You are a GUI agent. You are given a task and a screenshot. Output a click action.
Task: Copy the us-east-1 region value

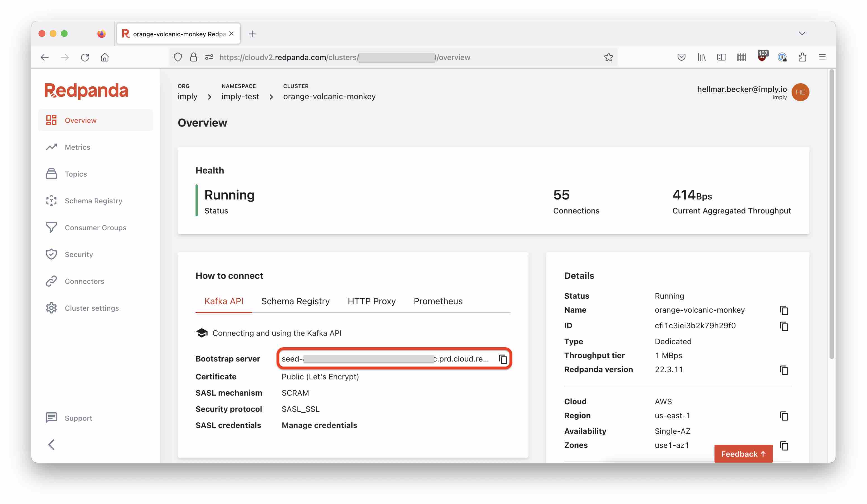coord(784,416)
